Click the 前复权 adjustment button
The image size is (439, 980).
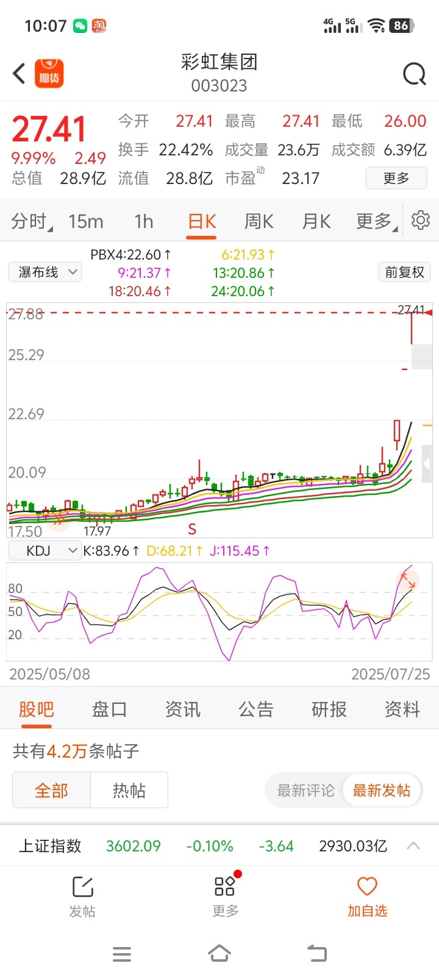click(x=405, y=272)
